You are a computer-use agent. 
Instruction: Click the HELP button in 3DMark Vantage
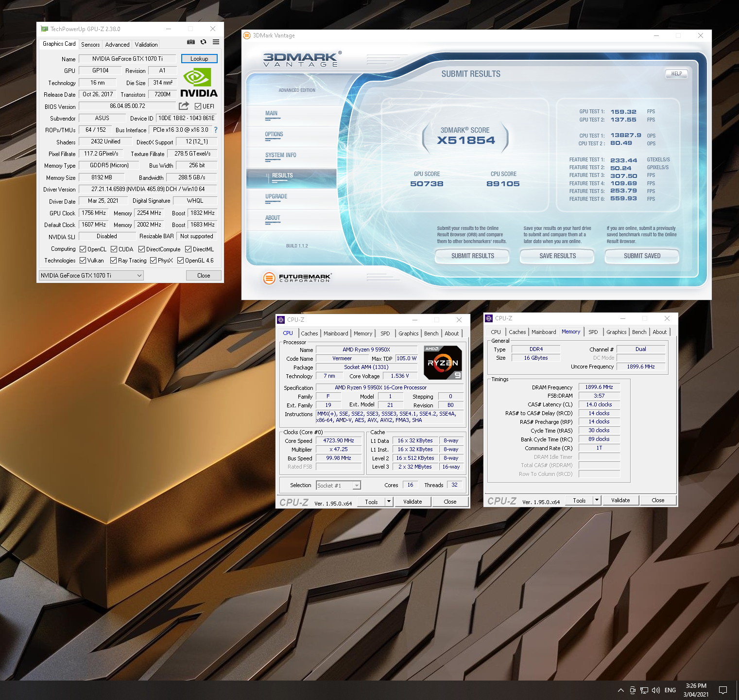[x=676, y=74]
